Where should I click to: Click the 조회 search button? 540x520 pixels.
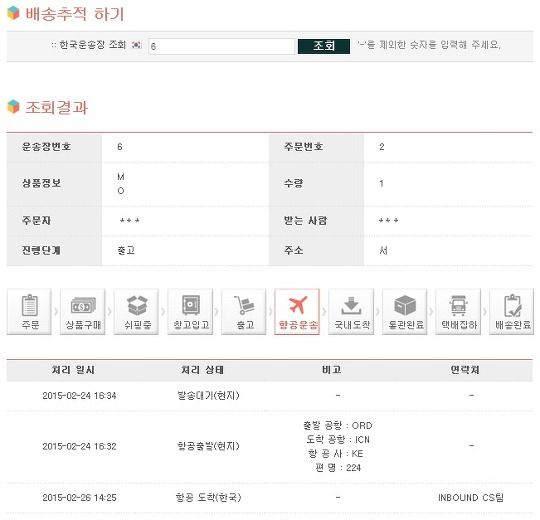tap(324, 46)
